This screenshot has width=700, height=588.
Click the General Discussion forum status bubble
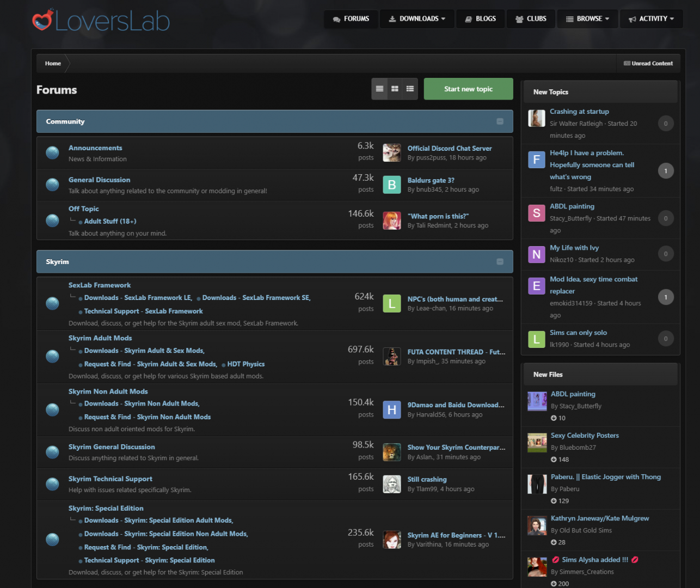click(52, 185)
